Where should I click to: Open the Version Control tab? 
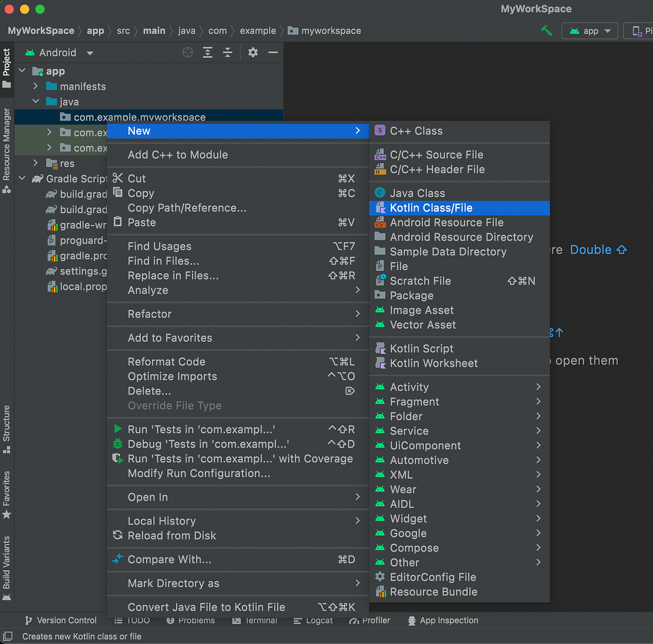[61, 620]
